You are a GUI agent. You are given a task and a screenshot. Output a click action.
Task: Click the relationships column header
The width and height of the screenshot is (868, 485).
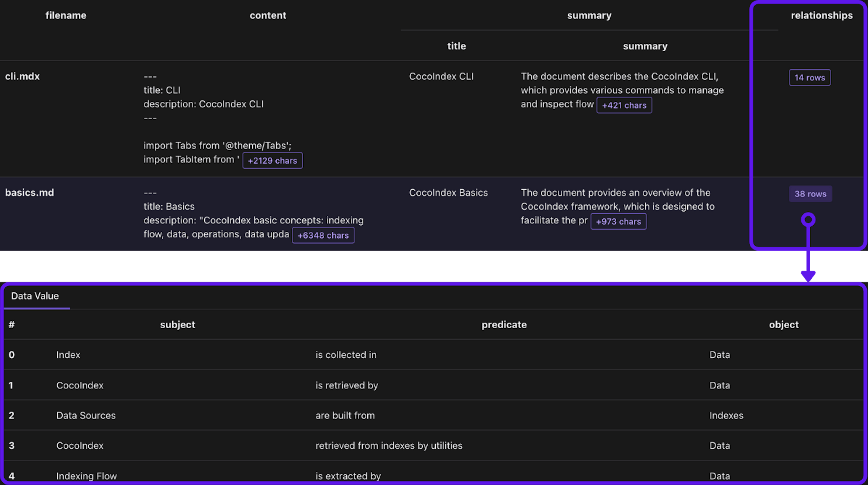coord(821,16)
